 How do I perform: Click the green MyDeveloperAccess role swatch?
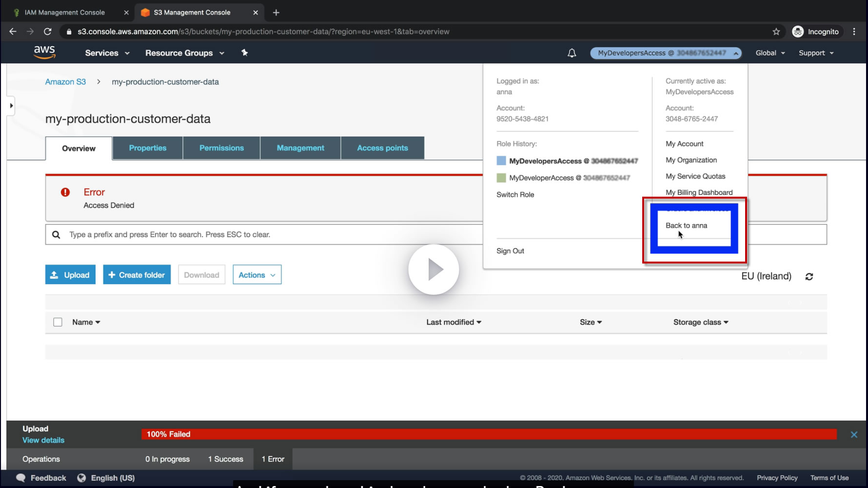[x=501, y=178]
